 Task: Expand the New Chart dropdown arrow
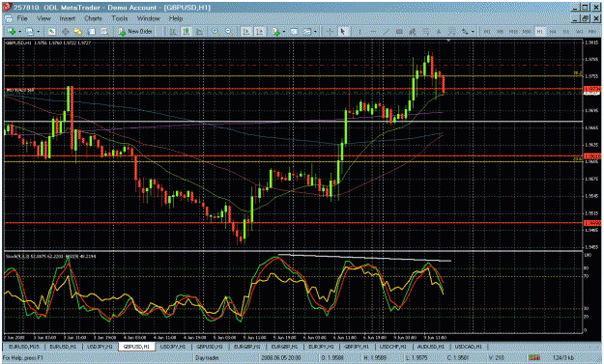pos(19,32)
